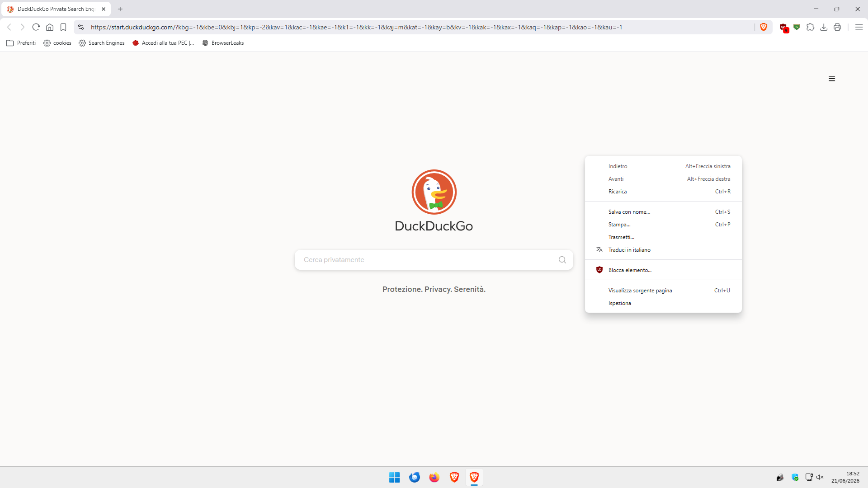Viewport: 868px width, 488px height.
Task: View site information icon in address bar
Action: click(81, 27)
